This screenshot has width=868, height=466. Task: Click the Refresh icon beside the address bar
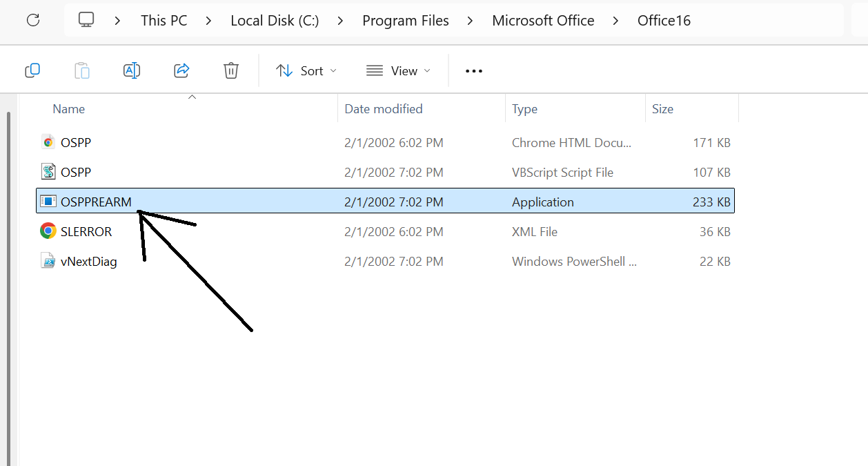pos(33,20)
